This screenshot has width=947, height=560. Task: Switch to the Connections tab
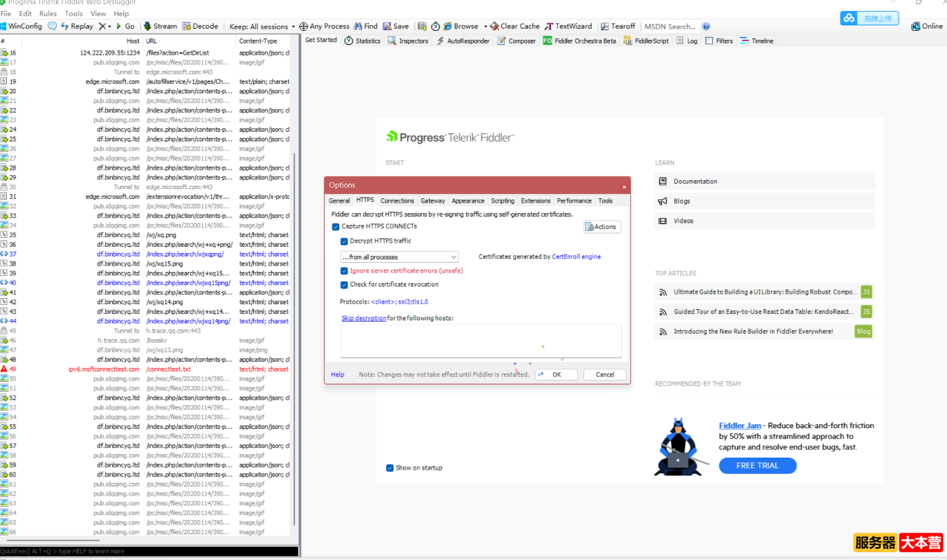(x=397, y=200)
